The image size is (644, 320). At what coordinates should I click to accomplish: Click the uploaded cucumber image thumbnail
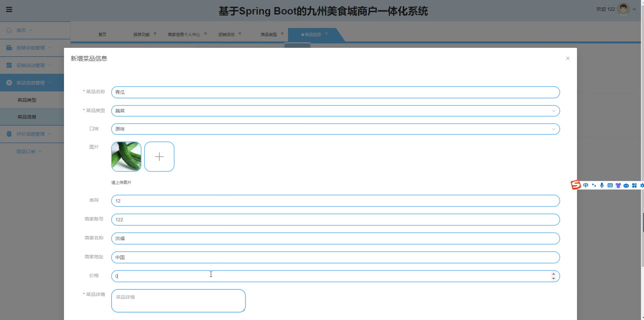(126, 157)
